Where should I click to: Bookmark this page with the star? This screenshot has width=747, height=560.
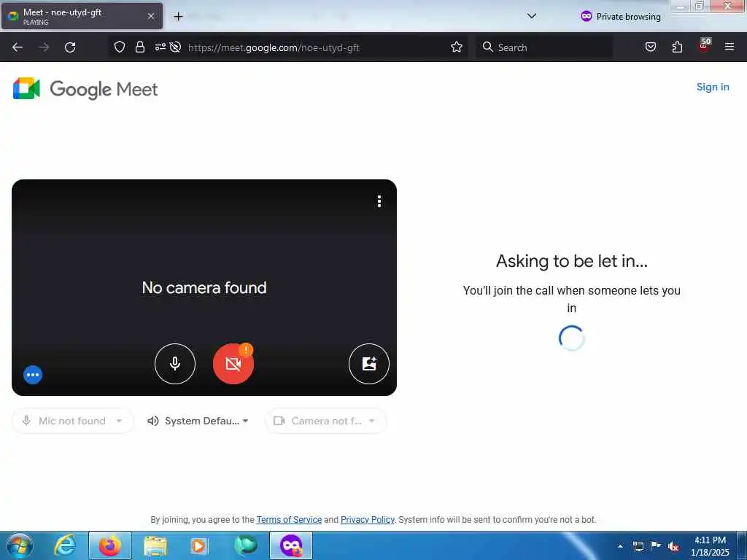click(457, 47)
